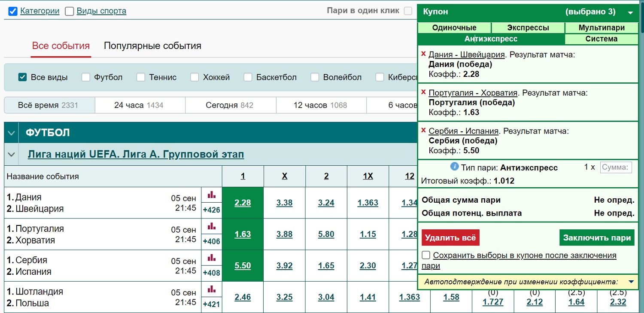Deselect highlighted 2.28 odds cell
The width and height of the screenshot is (644, 313).
click(x=243, y=203)
